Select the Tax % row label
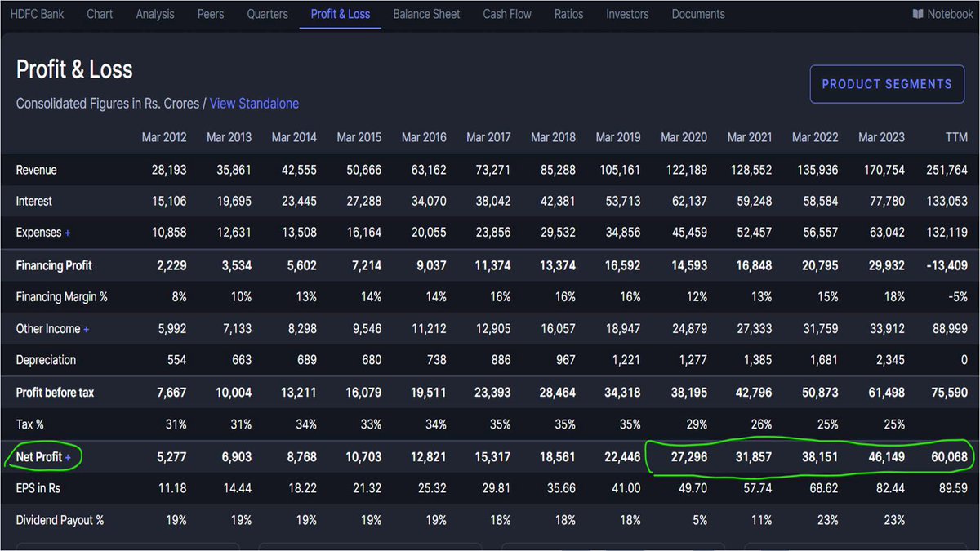Viewport: 980px width, 551px height. (x=29, y=424)
